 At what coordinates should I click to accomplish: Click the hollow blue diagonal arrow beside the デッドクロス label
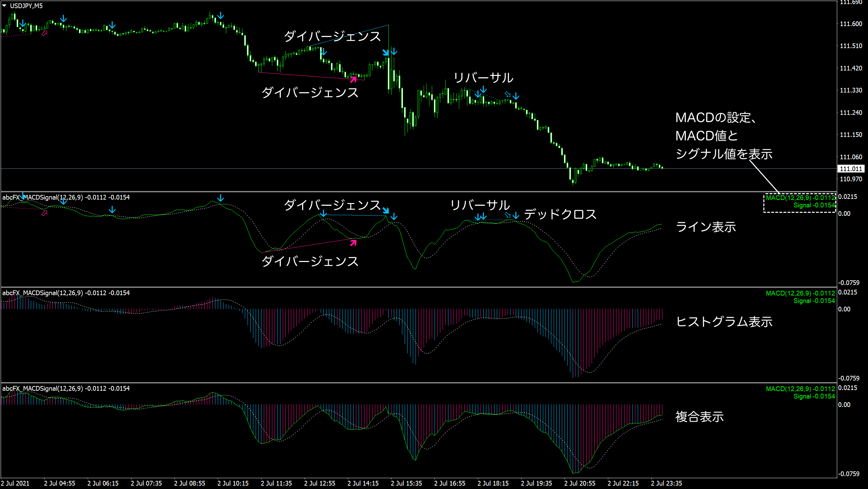coord(507,215)
